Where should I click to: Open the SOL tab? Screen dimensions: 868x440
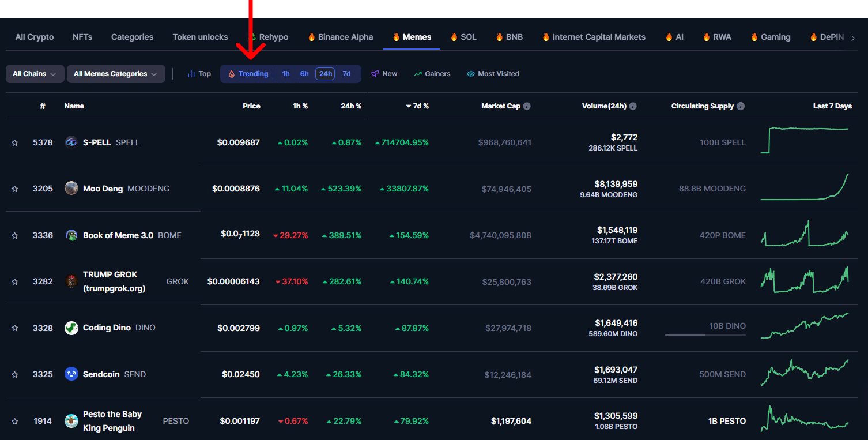(463, 37)
